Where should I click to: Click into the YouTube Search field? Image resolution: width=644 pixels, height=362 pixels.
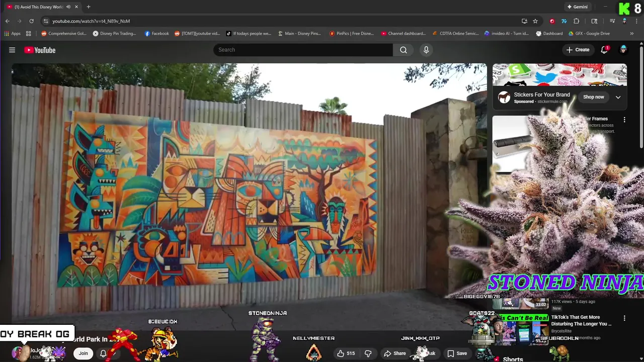point(303,50)
